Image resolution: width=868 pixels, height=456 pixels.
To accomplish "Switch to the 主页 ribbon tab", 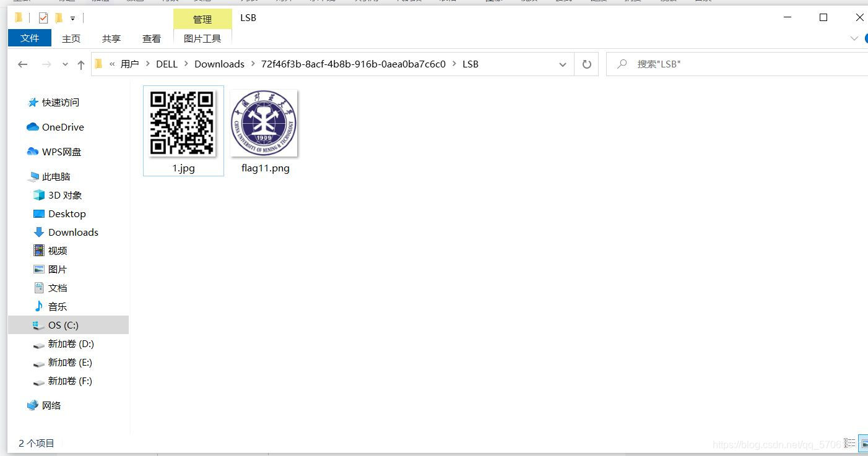I will coord(71,38).
